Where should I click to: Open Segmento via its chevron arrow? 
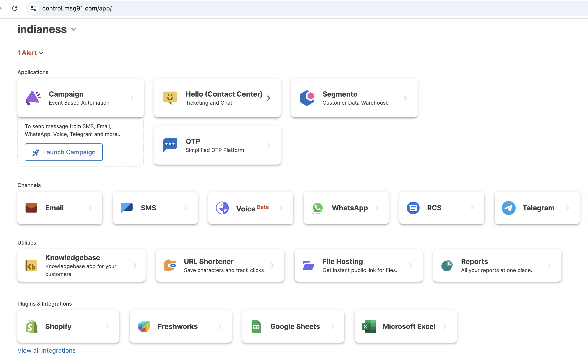click(x=405, y=98)
